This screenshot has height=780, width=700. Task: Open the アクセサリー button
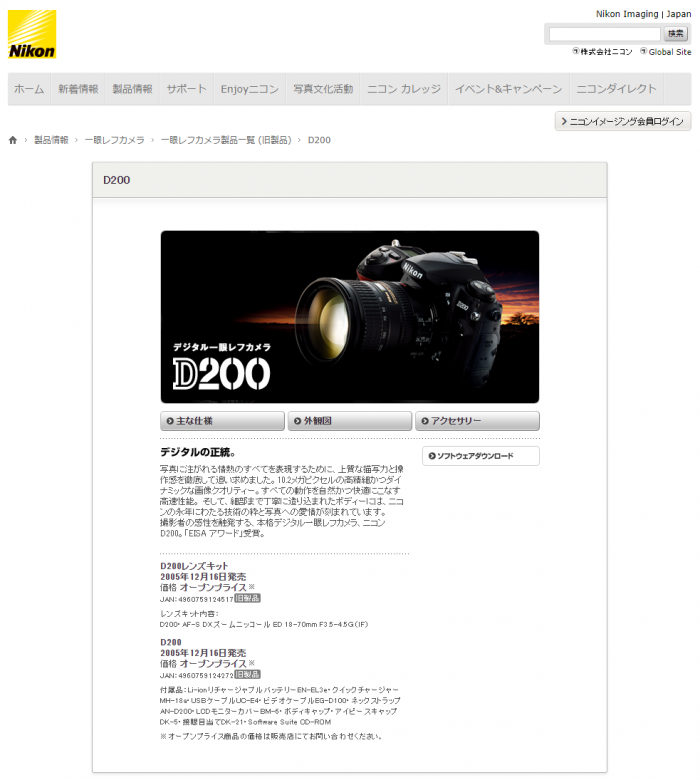[x=478, y=421]
